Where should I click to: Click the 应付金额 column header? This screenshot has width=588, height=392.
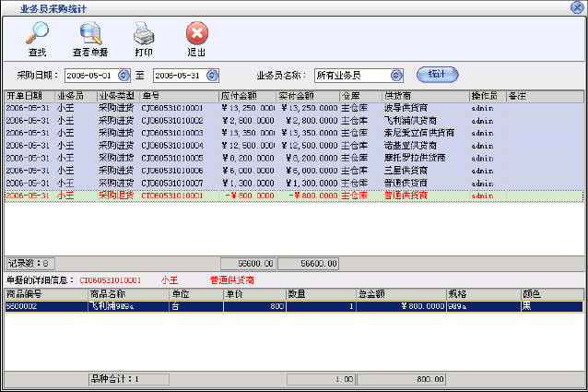pyautogui.click(x=248, y=96)
